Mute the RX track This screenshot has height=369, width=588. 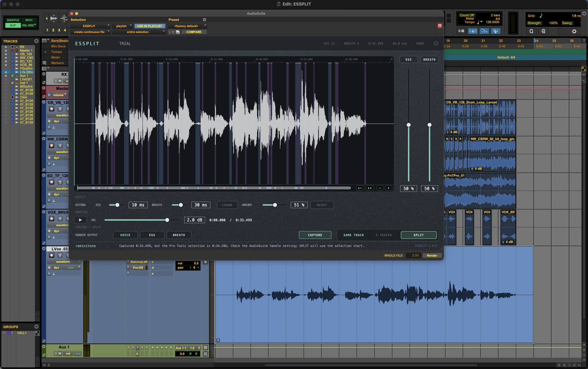pos(60,81)
